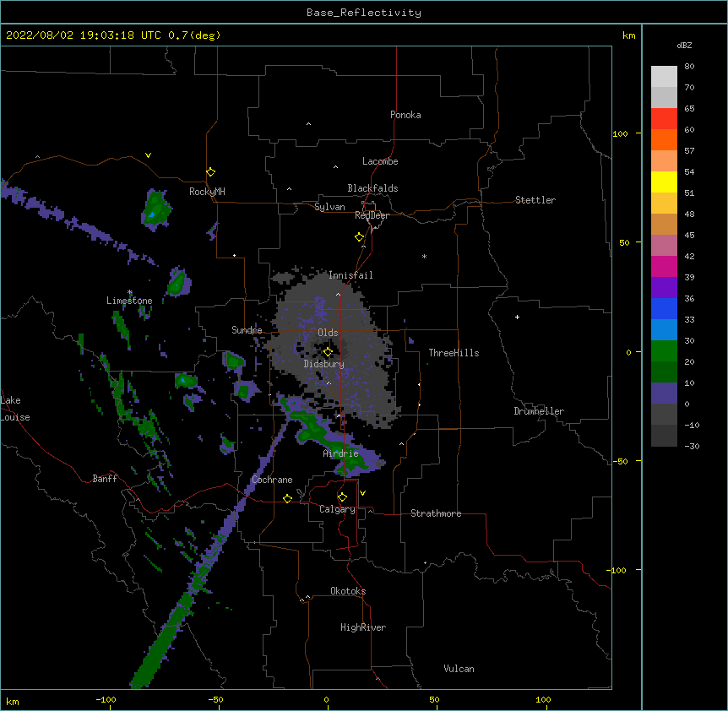
Task: Select the 80 dBZ light gray swatch
Action: (664, 76)
